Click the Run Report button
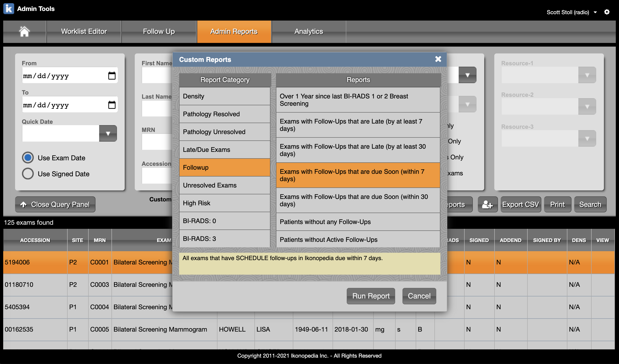The width and height of the screenshot is (619, 364). point(370,296)
